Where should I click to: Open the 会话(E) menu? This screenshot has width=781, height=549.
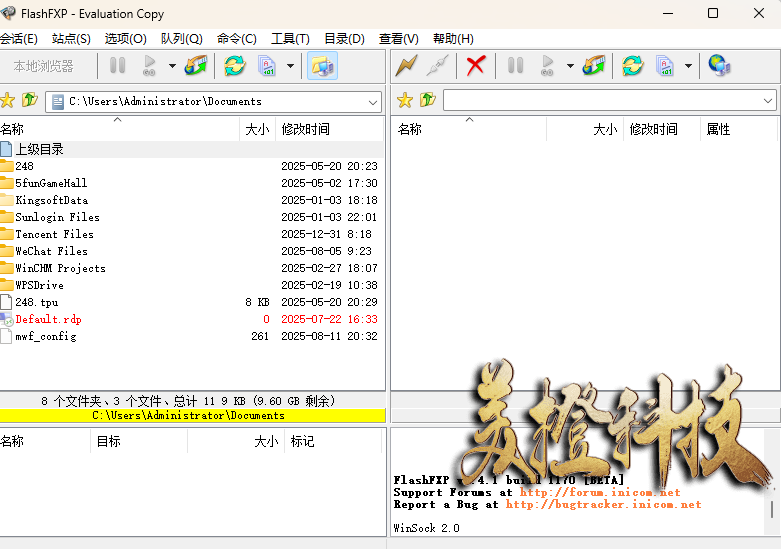click(19, 39)
